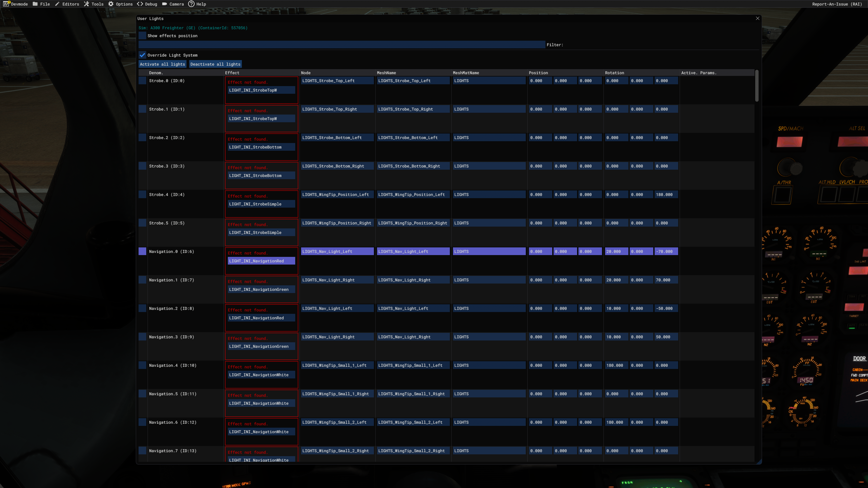Click the Tools wrench icon
The height and width of the screenshot is (488, 868).
pyautogui.click(x=87, y=4)
